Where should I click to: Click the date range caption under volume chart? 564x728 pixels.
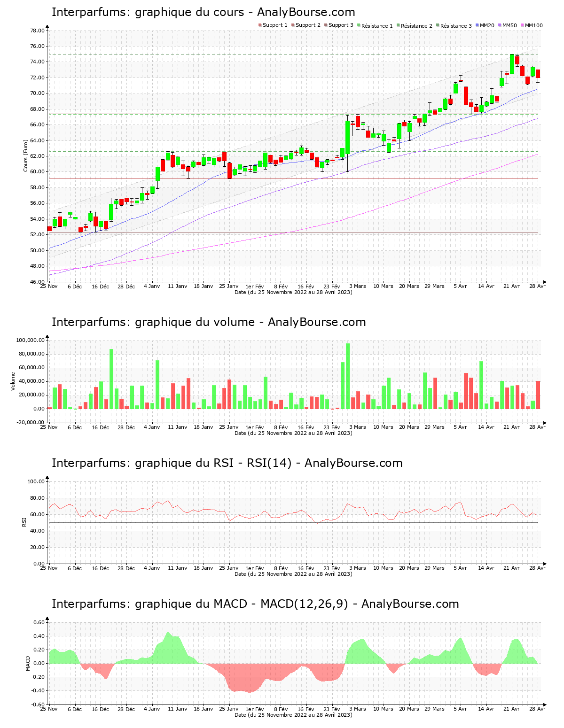coord(293,433)
